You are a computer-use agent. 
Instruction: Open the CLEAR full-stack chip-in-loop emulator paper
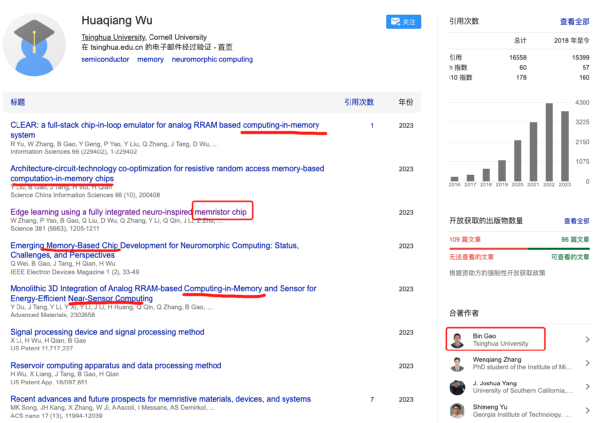point(165,130)
